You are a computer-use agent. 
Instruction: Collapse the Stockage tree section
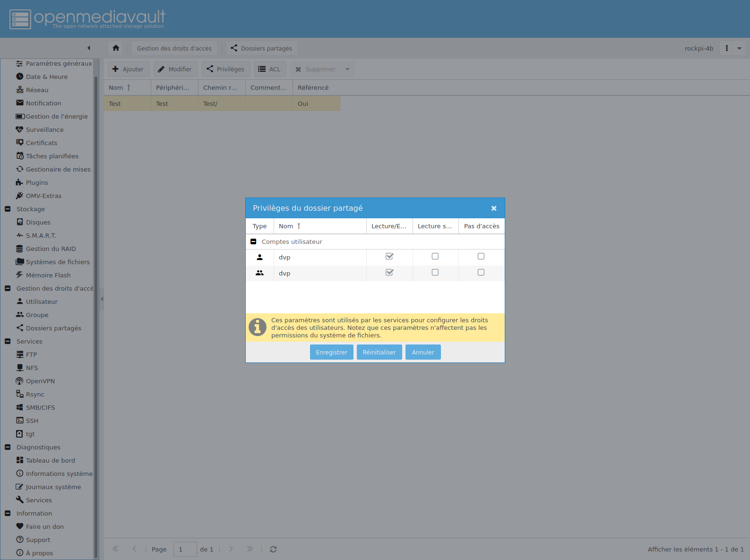[8, 209]
